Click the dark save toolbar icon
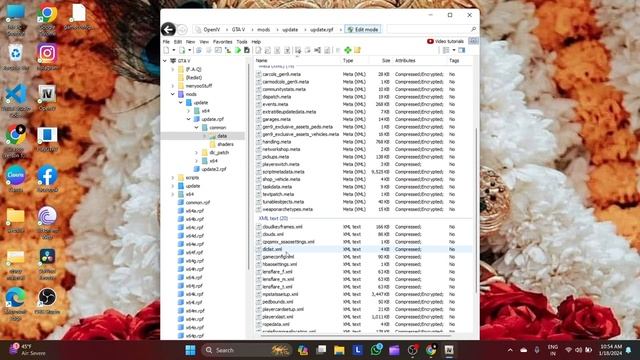This screenshot has height=360, width=640. (247, 50)
